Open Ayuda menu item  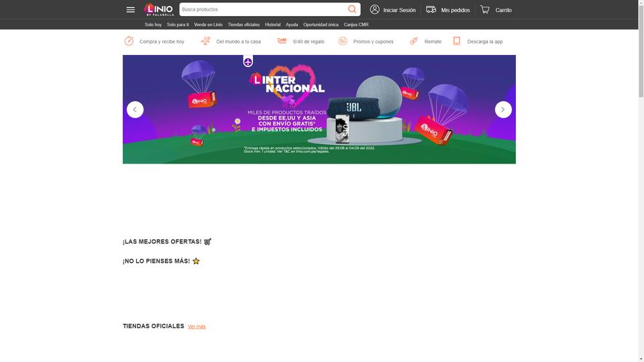[292, 25]
